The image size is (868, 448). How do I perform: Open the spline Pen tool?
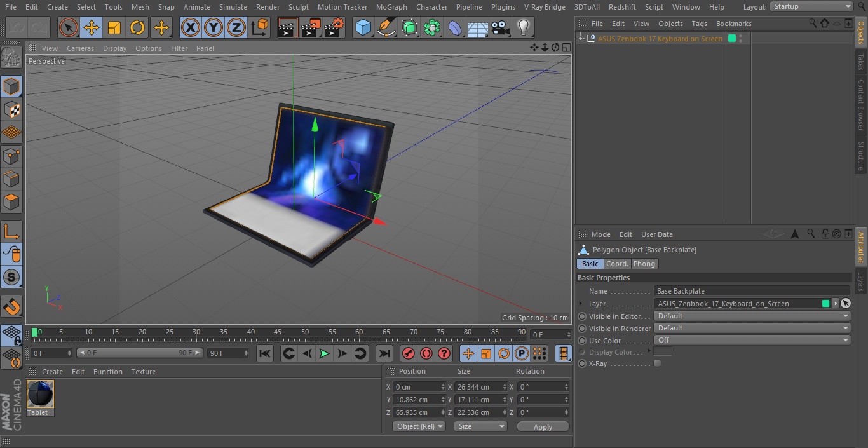(x=386, y=27)
